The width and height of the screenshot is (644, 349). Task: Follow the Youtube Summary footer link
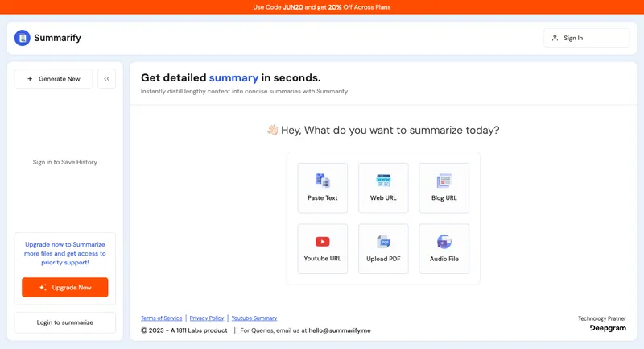point(254,318)
